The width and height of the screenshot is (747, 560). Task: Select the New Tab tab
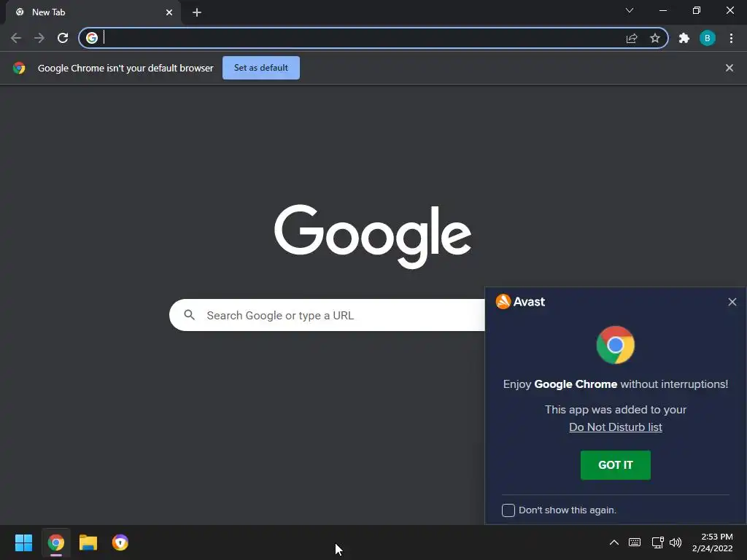click(93, 12)
